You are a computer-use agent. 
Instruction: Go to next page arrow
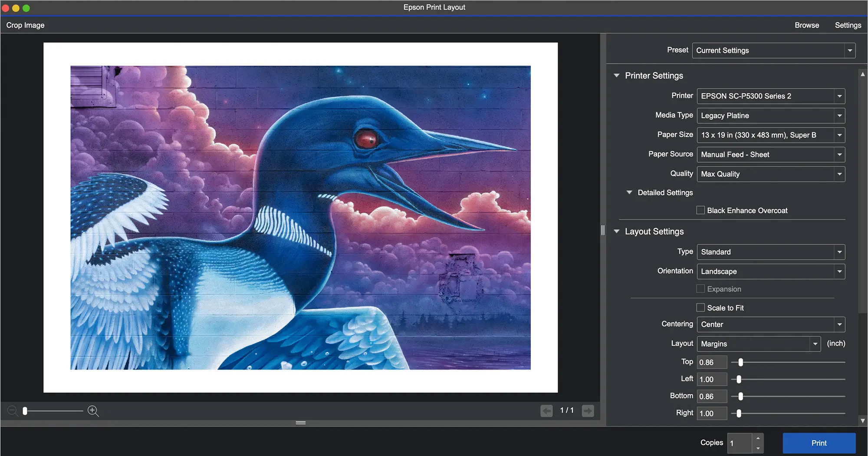(x=588, y=411)
